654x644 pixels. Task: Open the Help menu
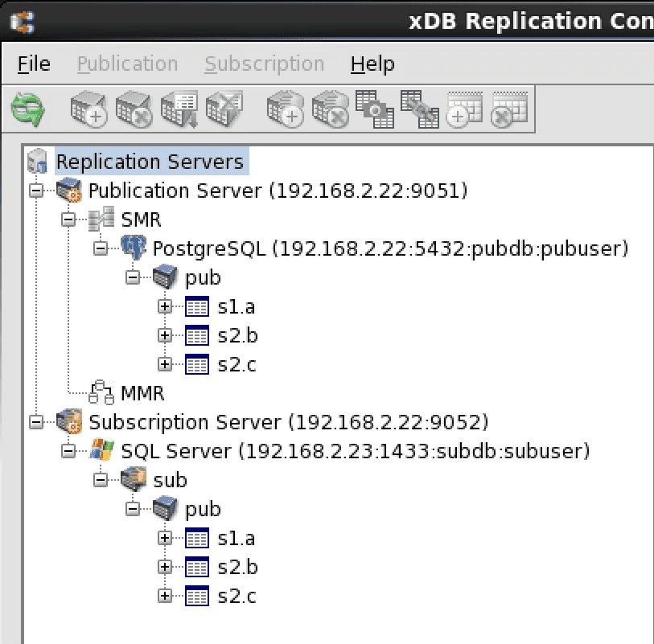coord(372,64)
